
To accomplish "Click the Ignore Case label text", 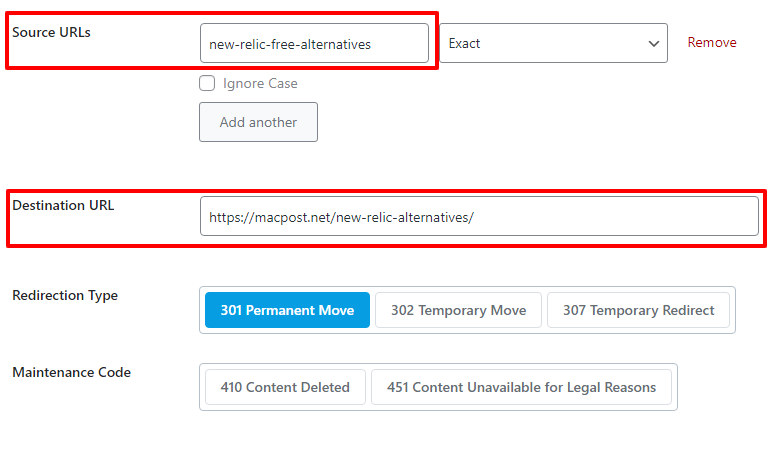I will click(x=260, y=84).
